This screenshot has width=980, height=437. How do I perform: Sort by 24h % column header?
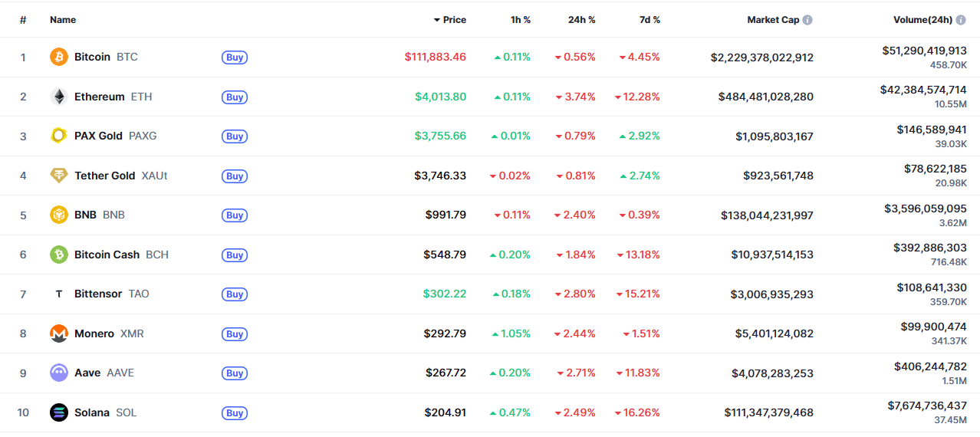[581, 20]
